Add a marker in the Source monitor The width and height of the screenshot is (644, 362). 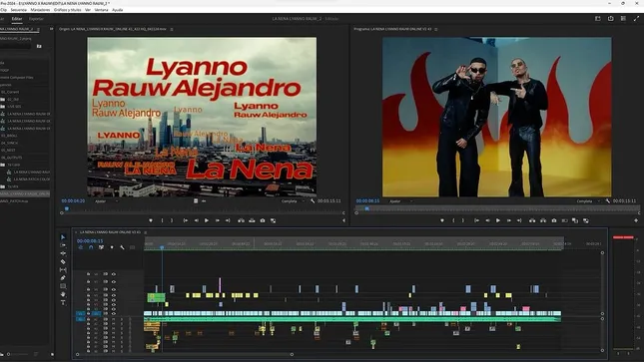click(x=151, y=220)
